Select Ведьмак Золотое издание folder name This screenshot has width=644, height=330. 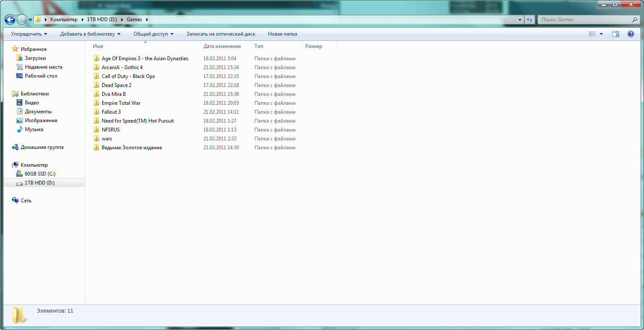[132, 148]
